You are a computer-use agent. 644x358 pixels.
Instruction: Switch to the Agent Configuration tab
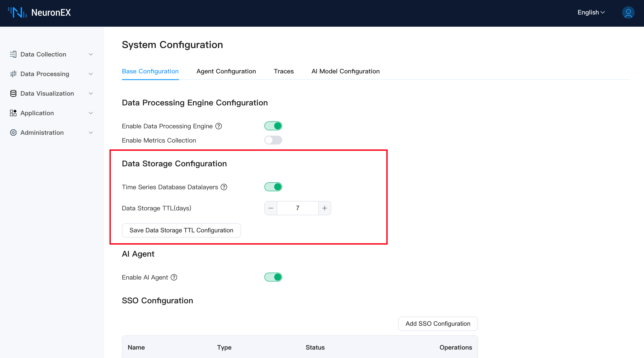[226, 71]
